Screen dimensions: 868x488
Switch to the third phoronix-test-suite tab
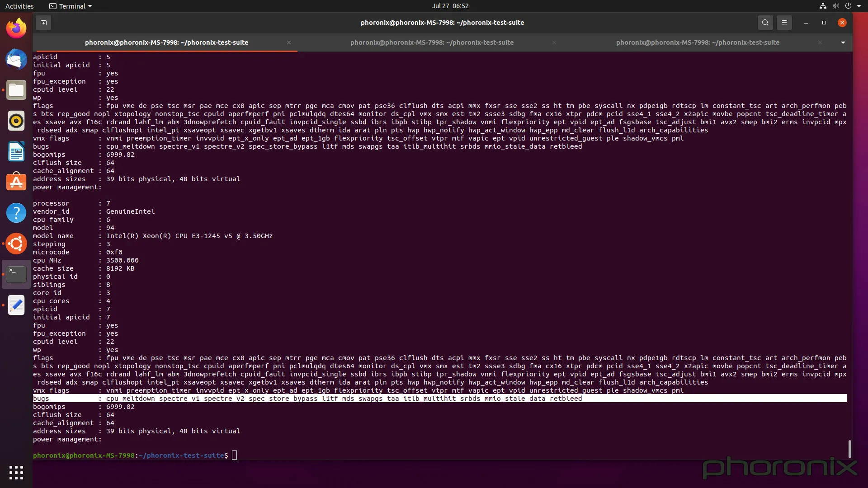point(698,42)
